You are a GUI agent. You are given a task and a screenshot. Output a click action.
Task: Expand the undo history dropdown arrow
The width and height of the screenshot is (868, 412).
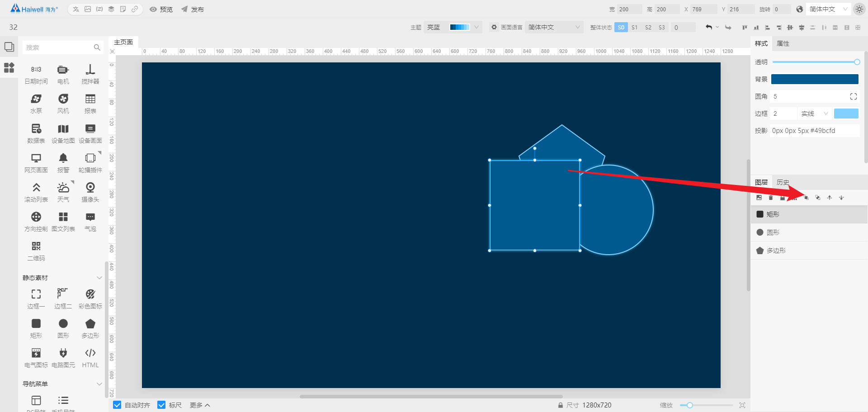coord(717,27)
